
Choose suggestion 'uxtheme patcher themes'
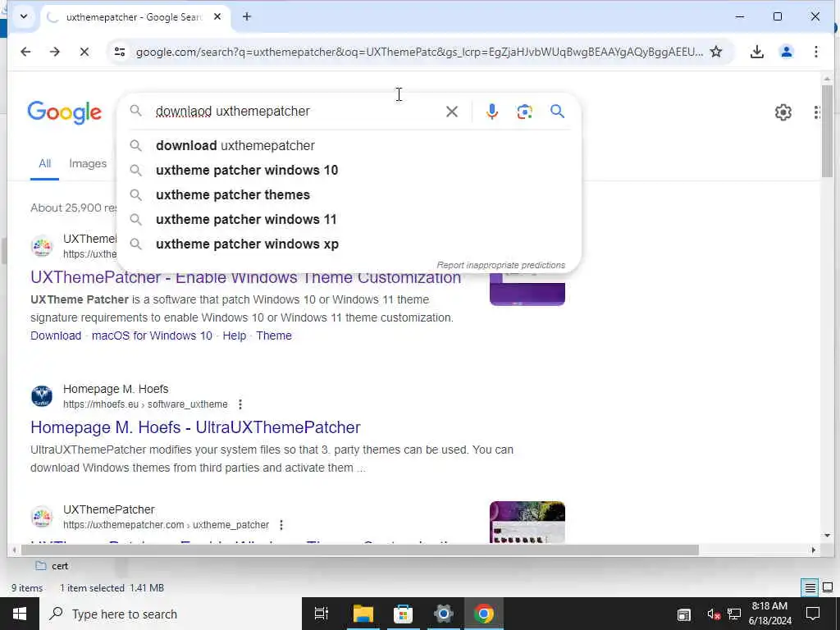pyautogui.click(x=349, y=195)
